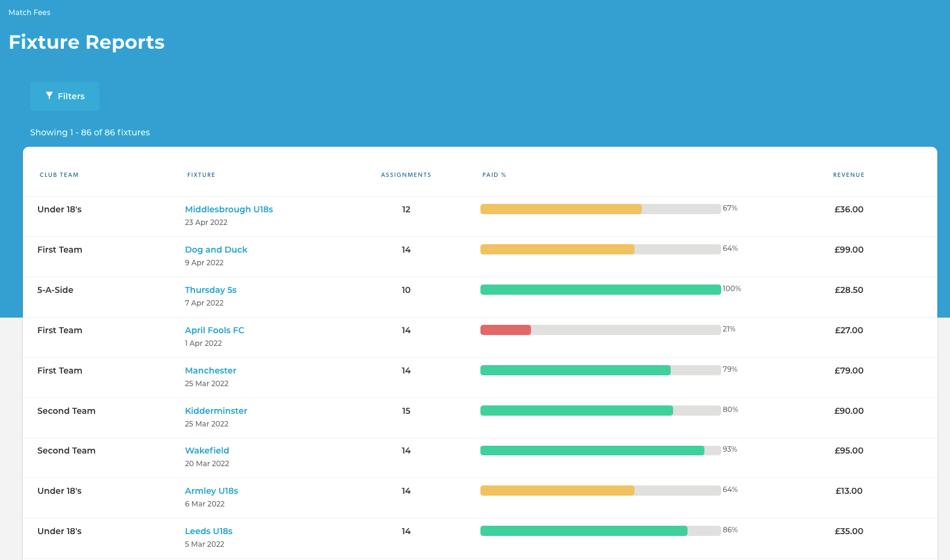Screen dimensions: 950x560
Task: Click Second Team in the Kidderminster row
Action: pyautogui.click(x=66, y=411)
